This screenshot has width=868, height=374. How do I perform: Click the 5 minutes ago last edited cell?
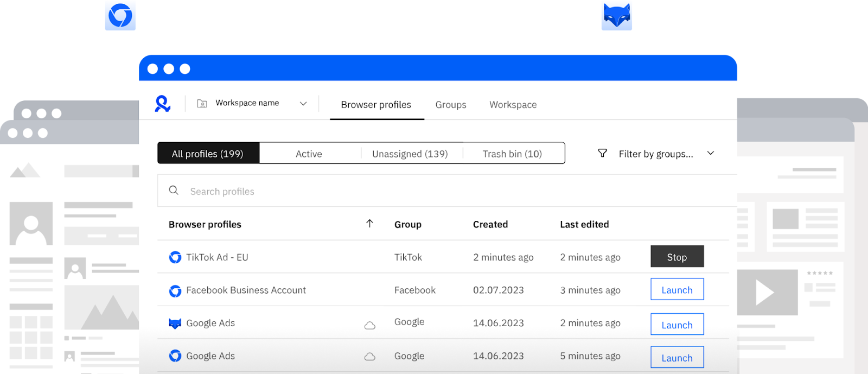click(590, 356)
